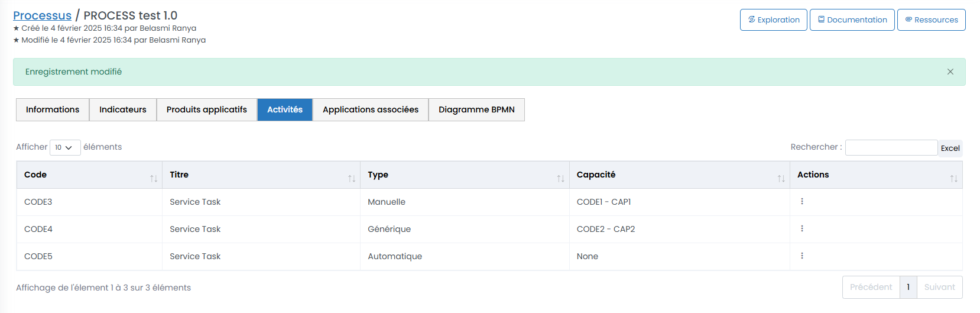Viewport: 980px width, 313px height.
Task: Open the Indicateurs tab
Action: pyautogui.click(x=122, y=110)
